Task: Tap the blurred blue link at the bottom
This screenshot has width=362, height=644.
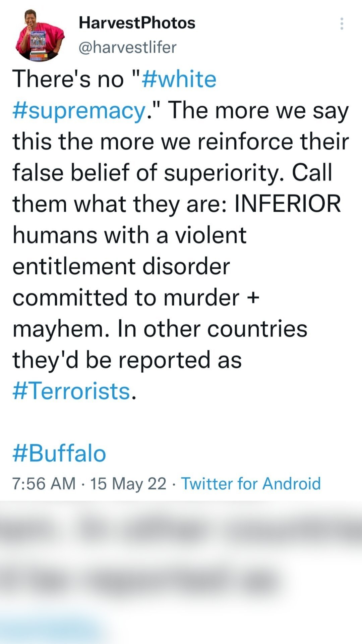Action: (50, 631)
